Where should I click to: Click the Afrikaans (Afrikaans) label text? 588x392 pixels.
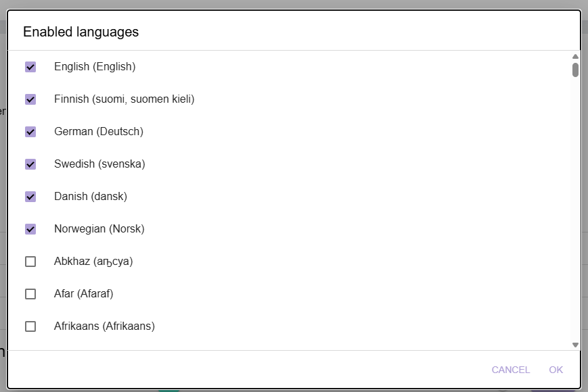click(x=104, y=326)
